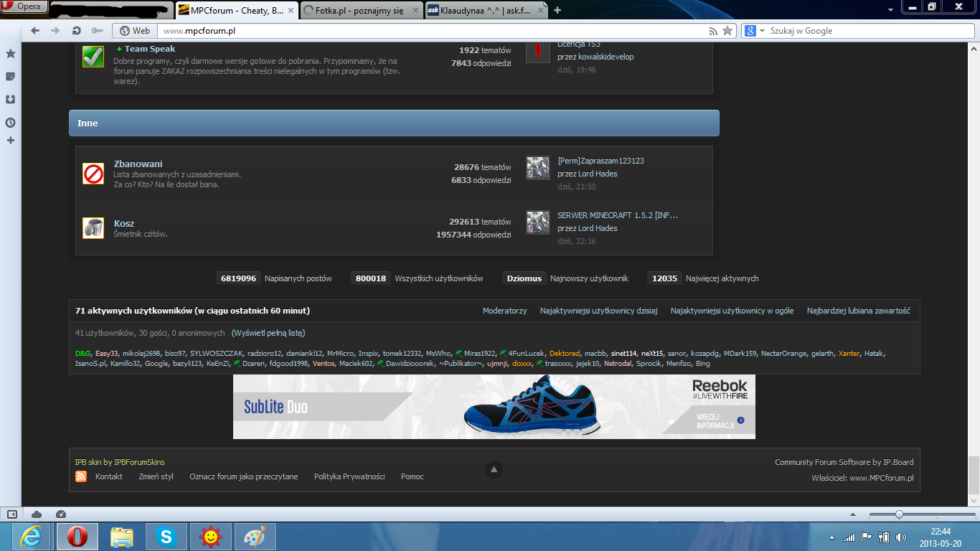The height and width of the screenshot is (551, 980).
Task: Open topic [Perm]Zapraszam123123
Action: [x=600, y=161]
